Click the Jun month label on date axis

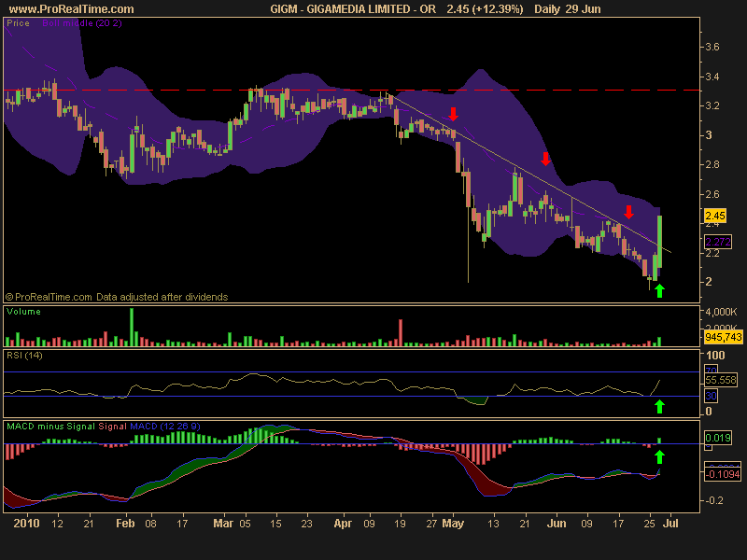(x=557, y=524)
